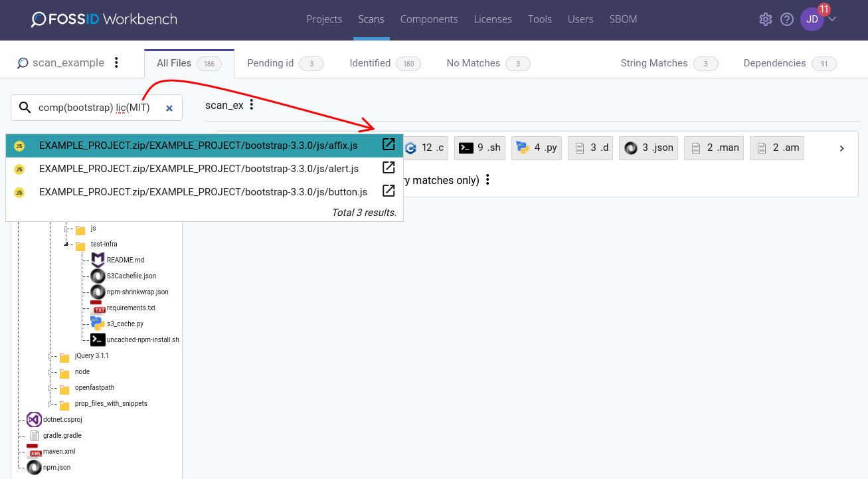Collapse the test-infra folder
This screenshot has height=479, width=868.
coord(66,244)
